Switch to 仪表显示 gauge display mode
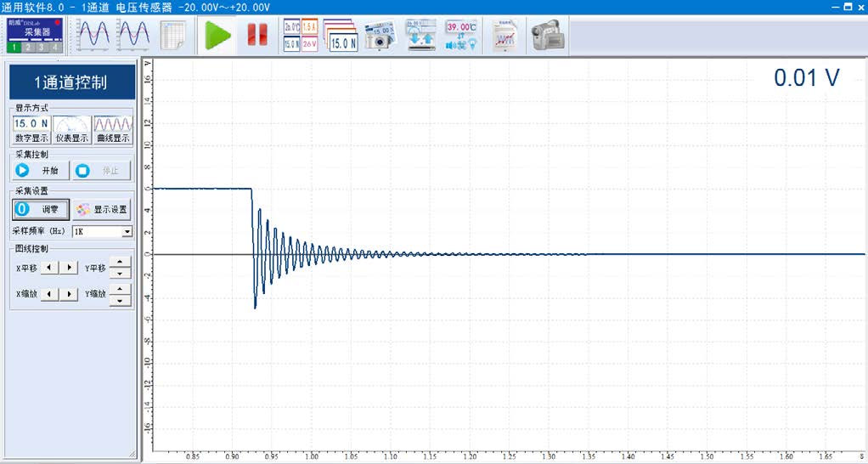Viewport: 868px width, 464px height. [72, 130]
